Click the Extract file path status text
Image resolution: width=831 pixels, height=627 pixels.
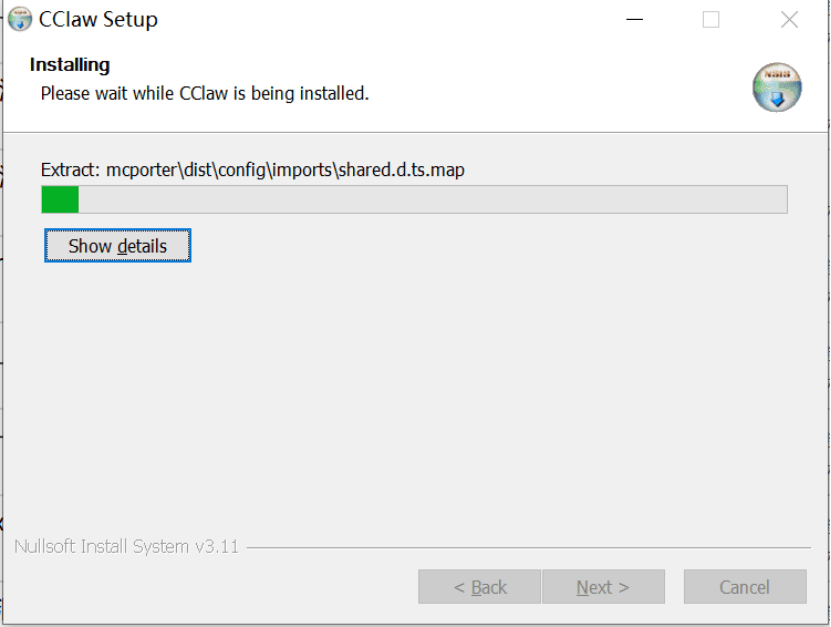point(252,170)
